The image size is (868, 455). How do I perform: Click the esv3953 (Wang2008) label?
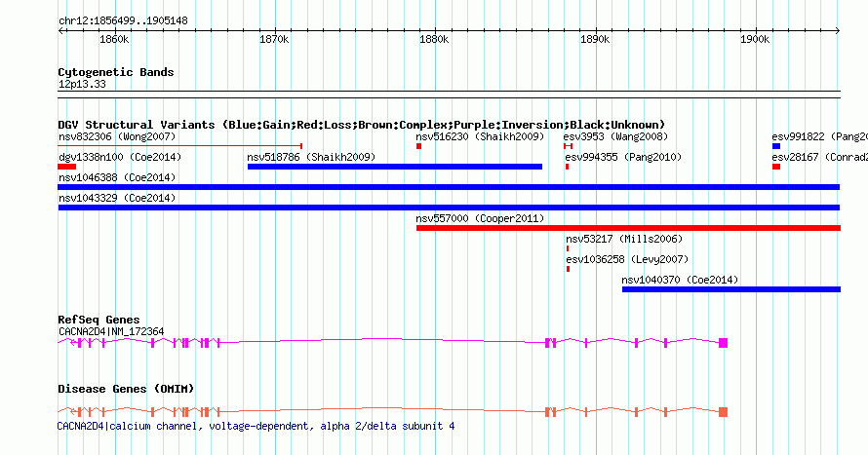click(615, 136)
